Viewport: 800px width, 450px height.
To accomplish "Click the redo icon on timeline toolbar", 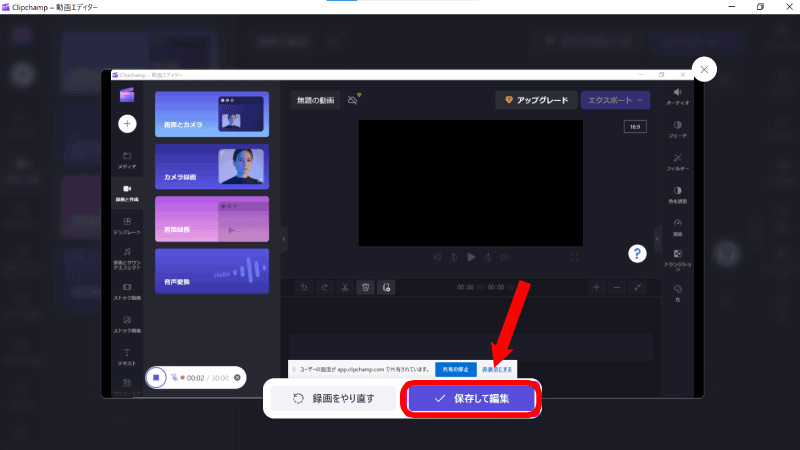I will click(324, 287).
